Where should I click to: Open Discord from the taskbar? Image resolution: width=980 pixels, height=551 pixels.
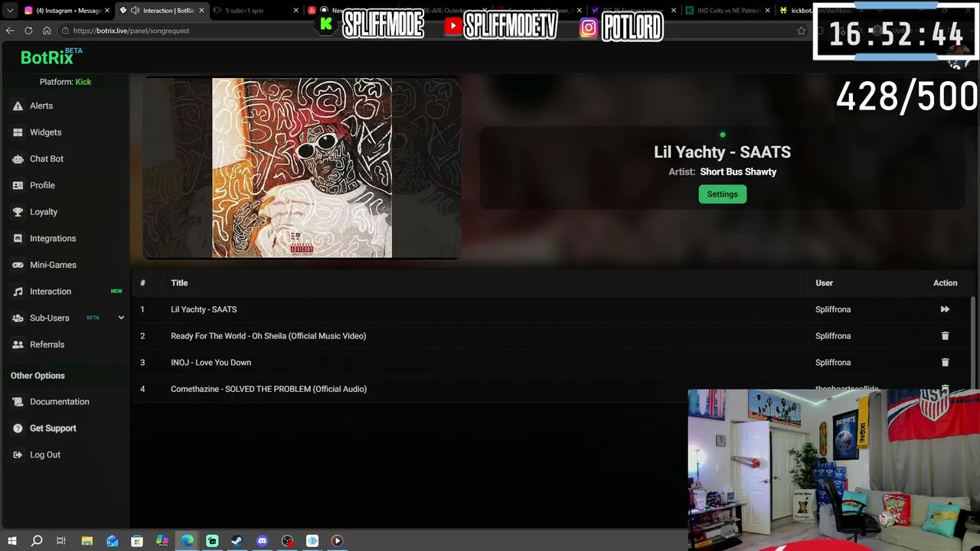coord(263,541)
